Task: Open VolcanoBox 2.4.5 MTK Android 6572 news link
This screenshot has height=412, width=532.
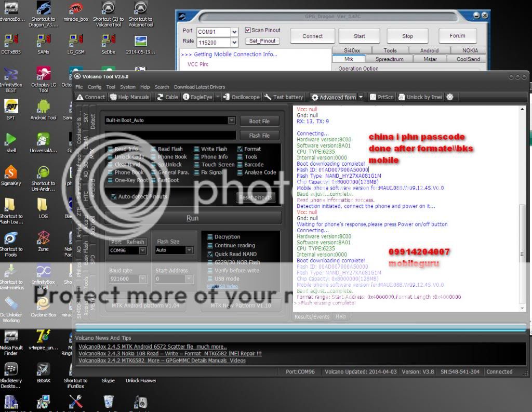Action: pos(153,347)
